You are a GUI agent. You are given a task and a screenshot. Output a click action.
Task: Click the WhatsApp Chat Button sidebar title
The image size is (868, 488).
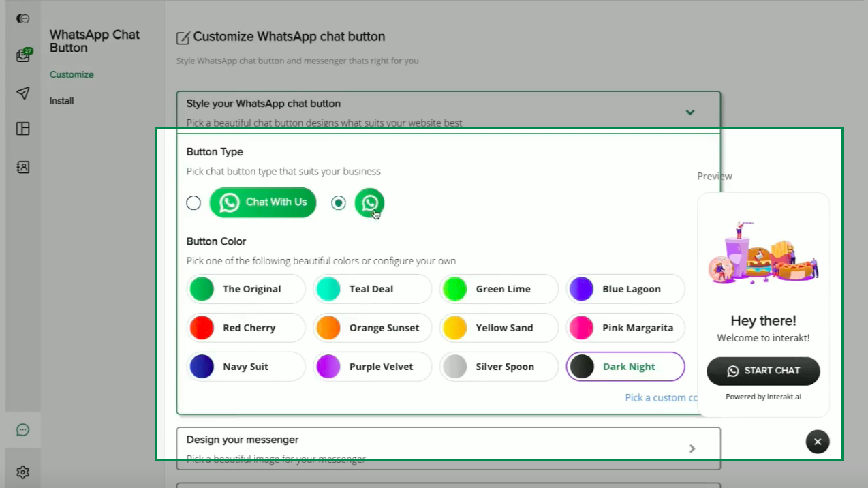pyautogui.click(x=95, y=42)
